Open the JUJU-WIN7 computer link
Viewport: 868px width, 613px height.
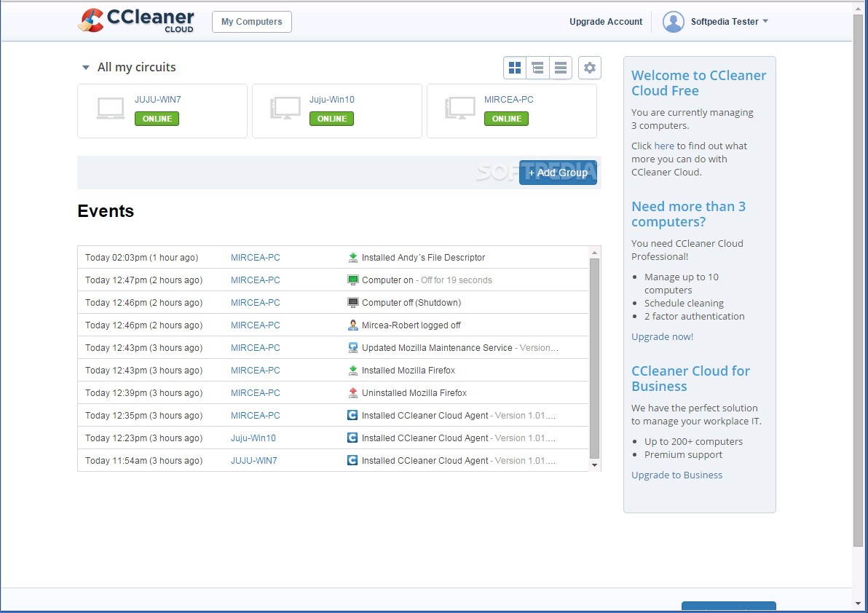[x=158, y=100]
